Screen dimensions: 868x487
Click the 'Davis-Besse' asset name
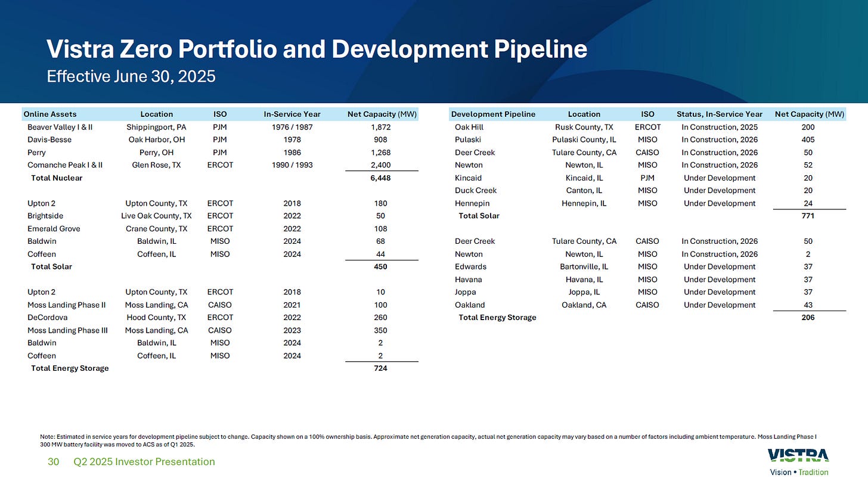(x=49, y=139)
